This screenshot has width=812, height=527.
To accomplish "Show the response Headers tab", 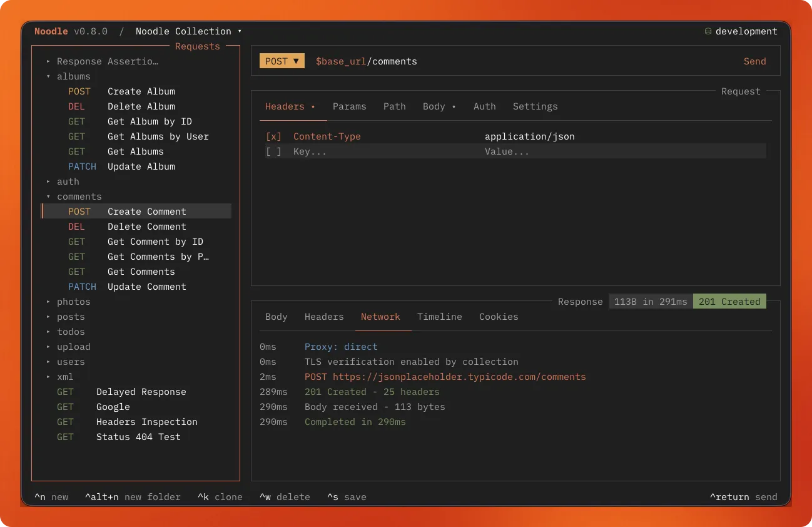I will tap(324, 317).
